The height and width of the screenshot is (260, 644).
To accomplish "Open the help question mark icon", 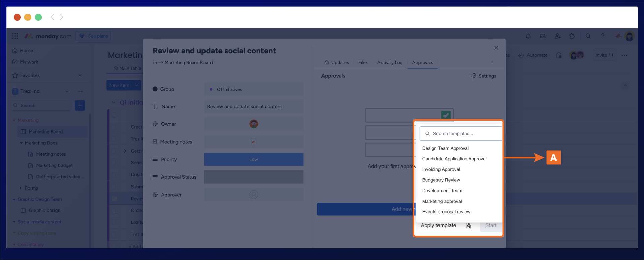I will pyautogui.click(x=603, y=36).
